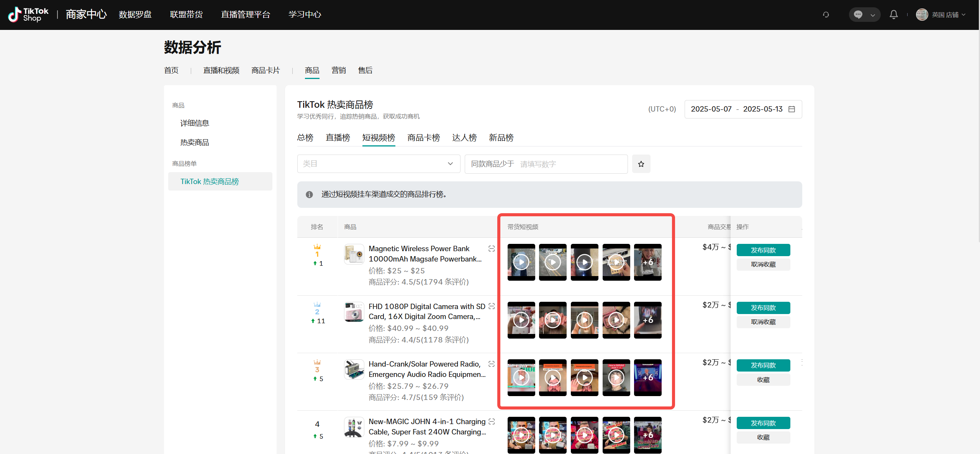
Task: Switch to the 直播榜 tab
Action: tap(338, 138)
